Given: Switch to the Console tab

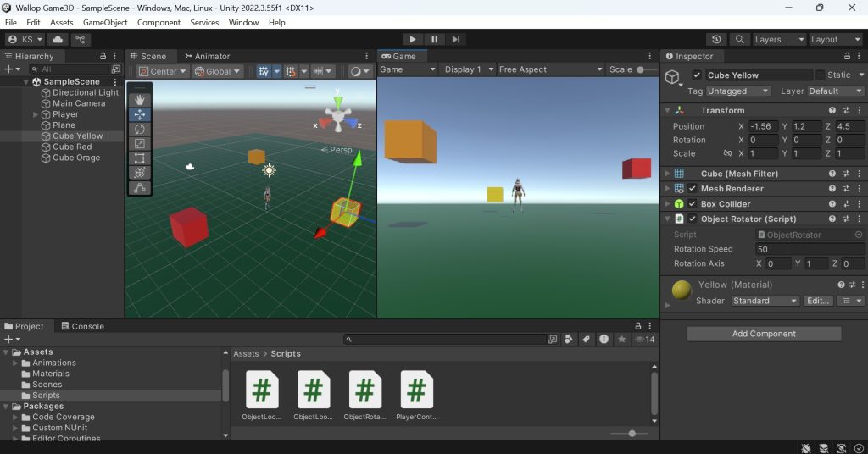Looking at the screenshot, I should coord(82,326).
